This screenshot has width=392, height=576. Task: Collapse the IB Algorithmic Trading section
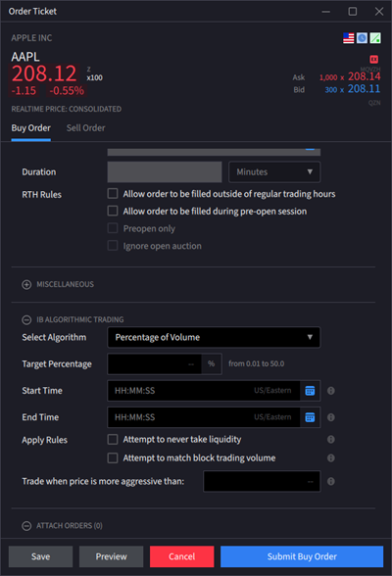(26, 319)
